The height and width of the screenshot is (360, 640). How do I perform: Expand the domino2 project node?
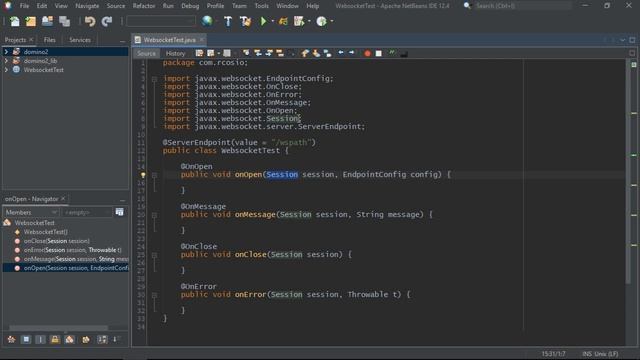tap(6, 52)
